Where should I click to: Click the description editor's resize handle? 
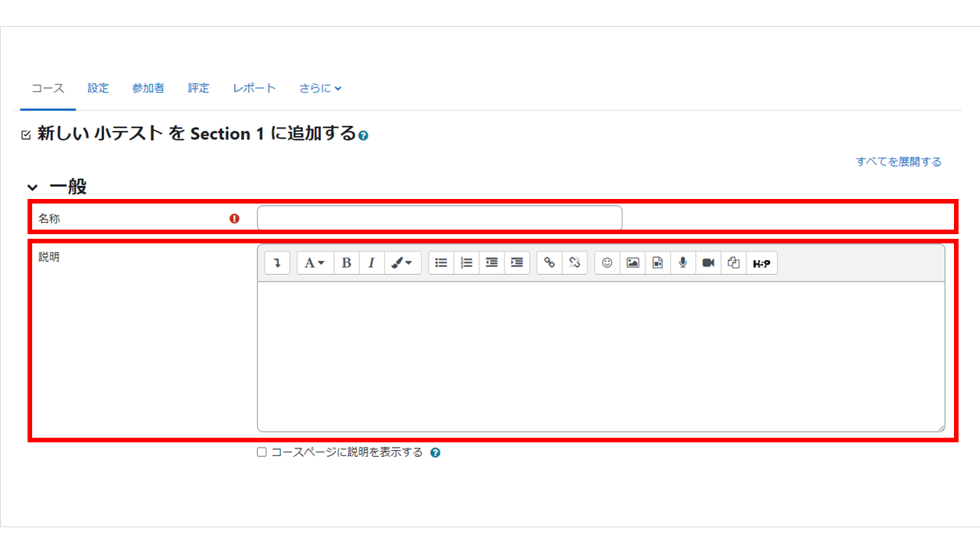pyautogui.click(x=940, y=427)
